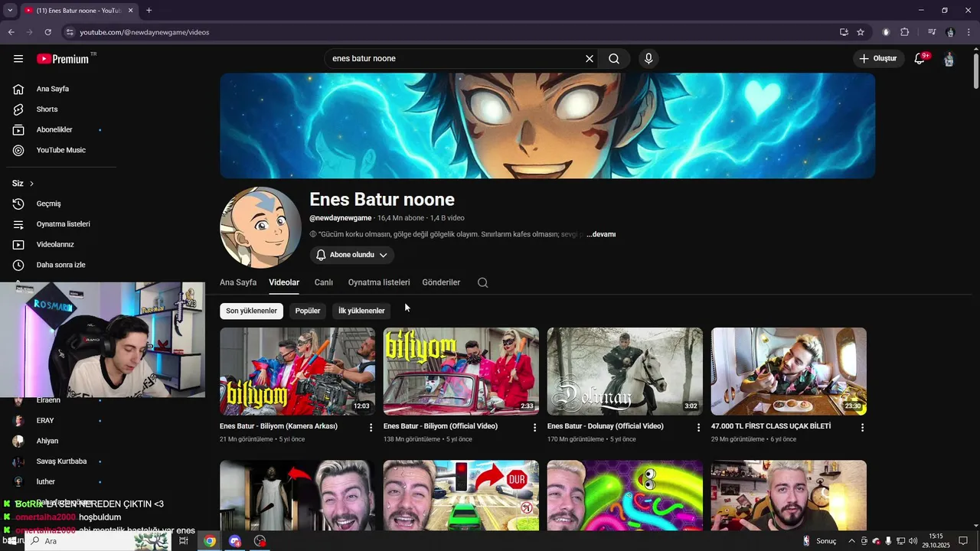The image size is (980, 551).
Task: Open Granny thumbnail video in second row
Action: point(297,495)
